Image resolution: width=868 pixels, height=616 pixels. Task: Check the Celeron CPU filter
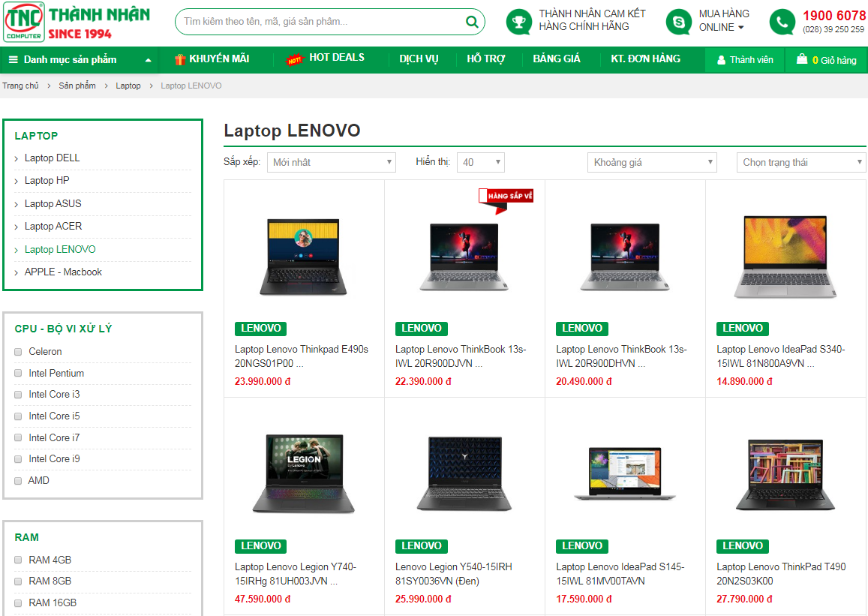coord(18,352)
